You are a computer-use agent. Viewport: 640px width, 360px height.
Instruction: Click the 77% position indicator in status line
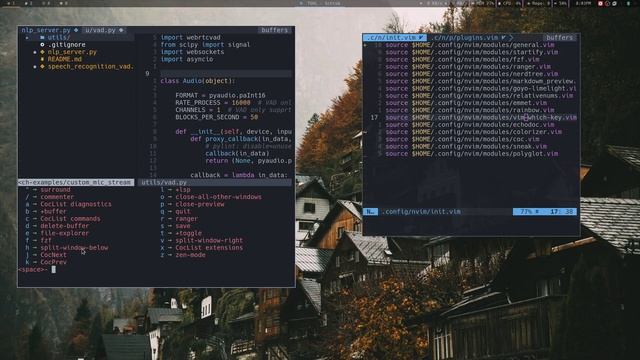click(x=526, y=211)
